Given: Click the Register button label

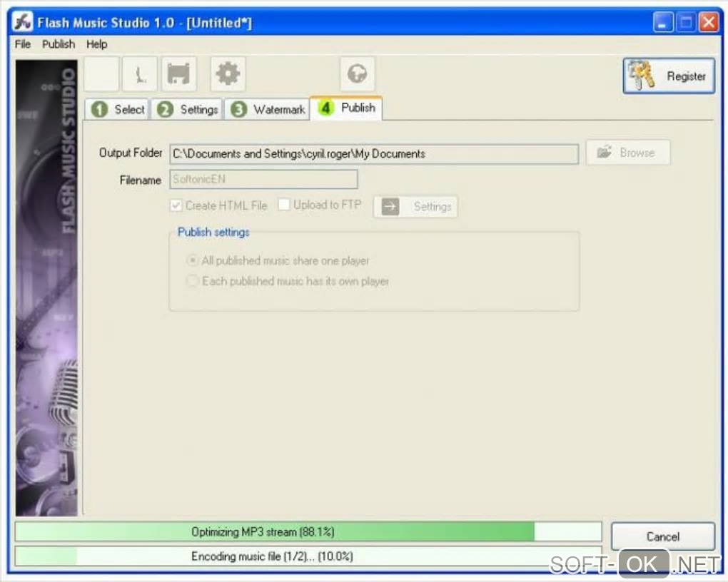Looking at the screenshot, I should (x=686, y=76).
